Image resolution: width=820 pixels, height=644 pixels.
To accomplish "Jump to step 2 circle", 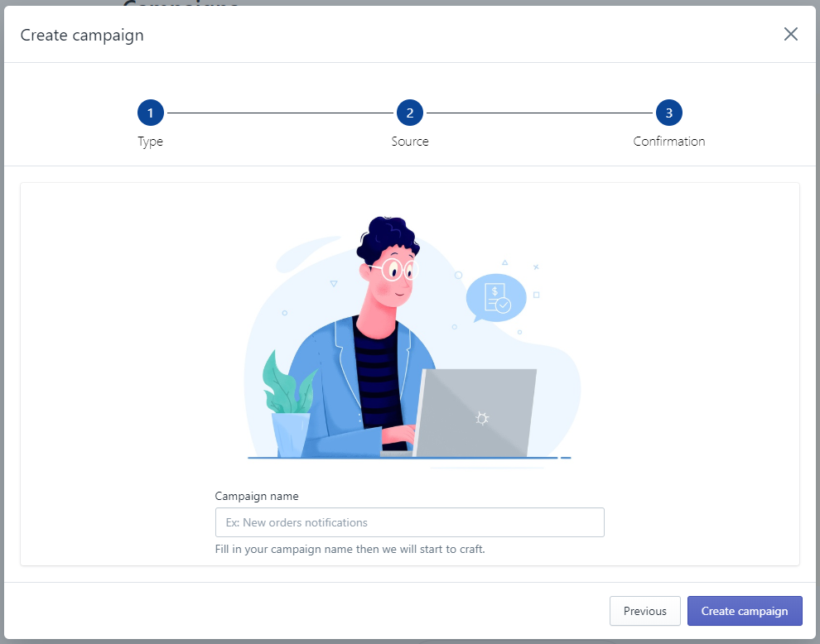I will click(x=409, y=113).
